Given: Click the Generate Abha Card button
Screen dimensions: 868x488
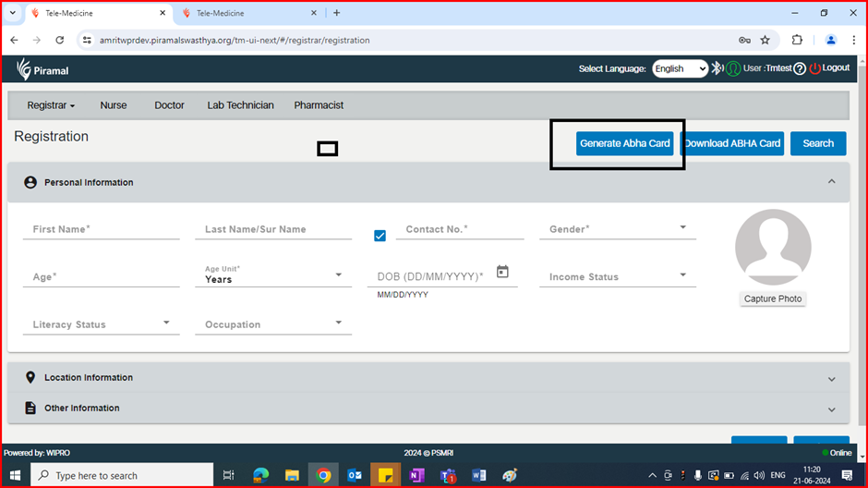Looking at the screenshot, I should [624, 143].
